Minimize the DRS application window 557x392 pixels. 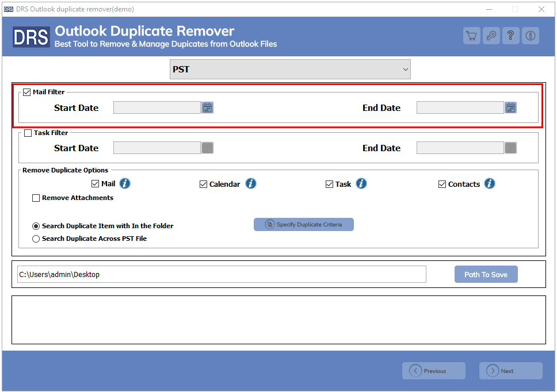click(489, 9)
